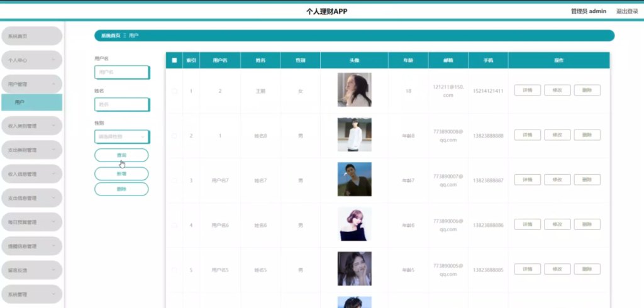This screenshot has width=644, height=308.
Task: Toggle the select-all checkbox in the table header
Action: click(174, 60)
